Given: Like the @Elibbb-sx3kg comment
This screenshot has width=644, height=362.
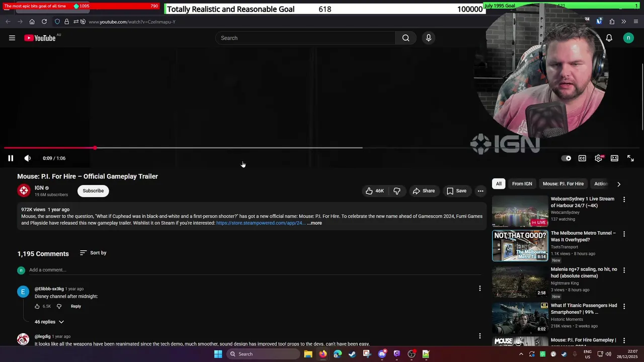Looking at the screenshot, I should pos(37,306).
